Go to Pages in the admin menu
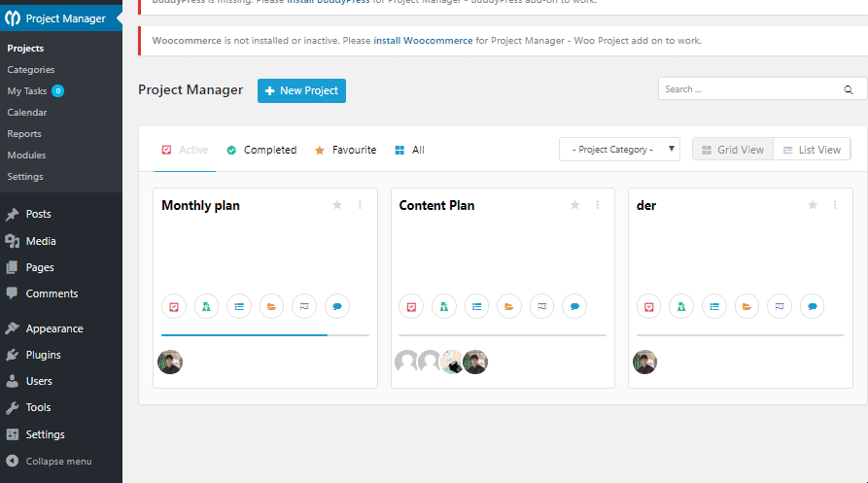The height and width of the screenshot is (483, 868). coord(40,267)
